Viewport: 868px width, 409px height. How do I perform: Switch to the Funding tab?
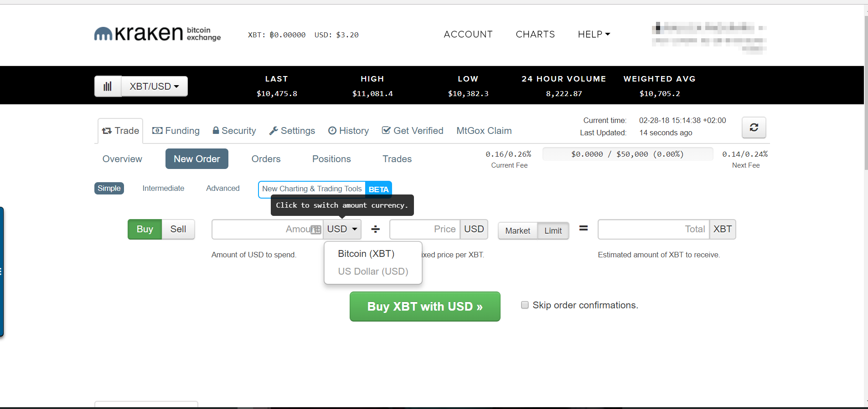(176, 131)
